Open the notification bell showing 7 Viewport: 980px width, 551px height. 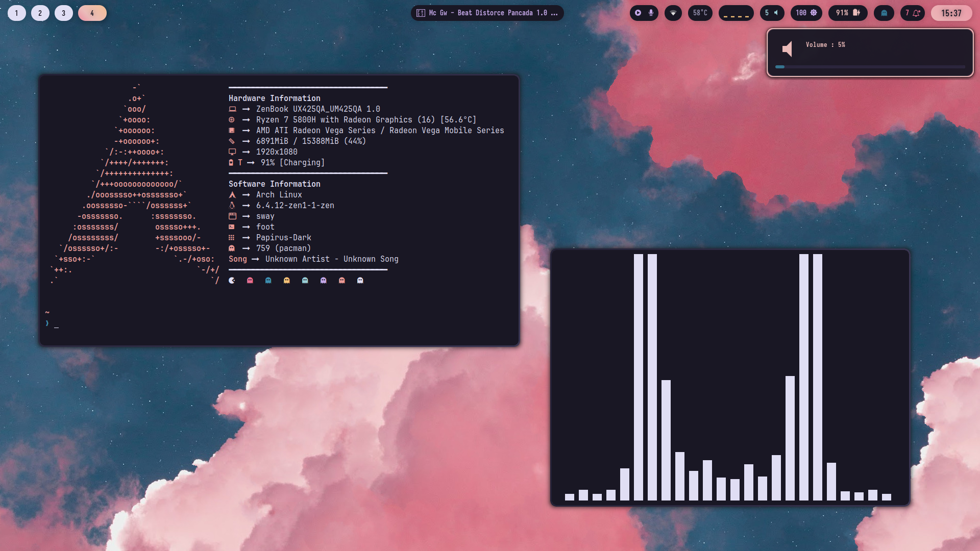click(916, 13)
